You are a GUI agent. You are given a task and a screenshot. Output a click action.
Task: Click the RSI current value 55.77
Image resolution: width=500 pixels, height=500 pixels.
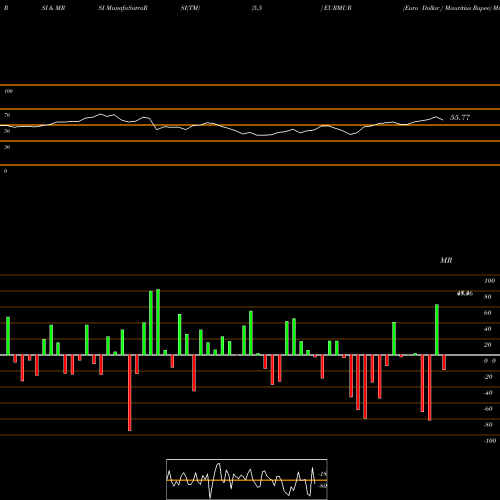(x=460, y=117)
